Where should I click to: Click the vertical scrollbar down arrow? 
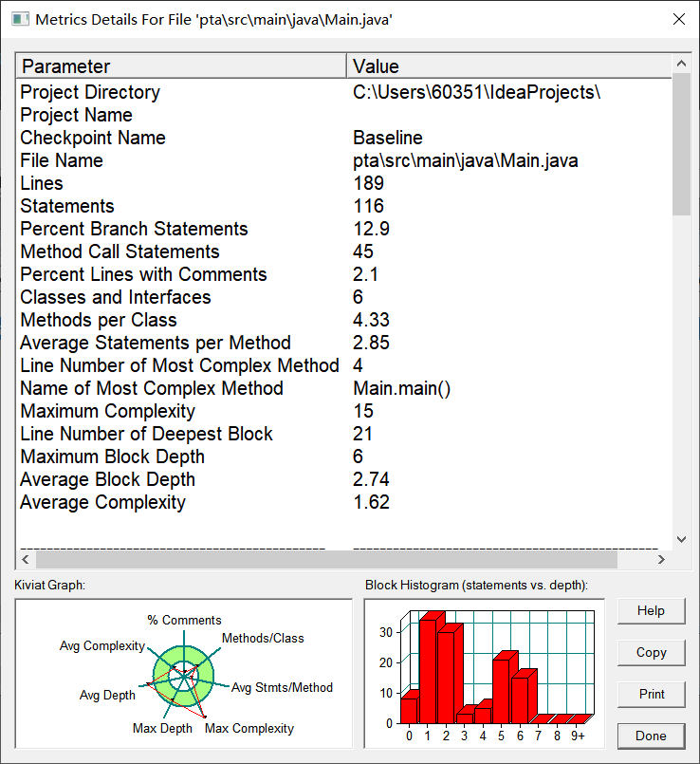pyautogui.click(x=681, y=539)
